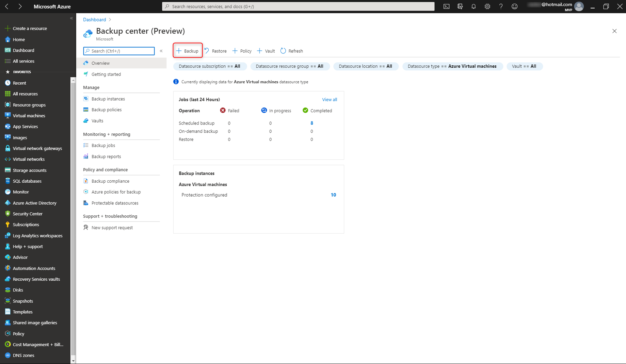Screen dimensions: 626x364
Task: Focus the Backup center menu search box
Action: tap(119, 51)
